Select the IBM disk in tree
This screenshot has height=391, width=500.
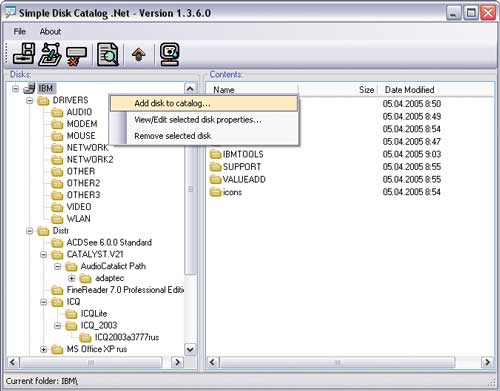click(46, 88)
